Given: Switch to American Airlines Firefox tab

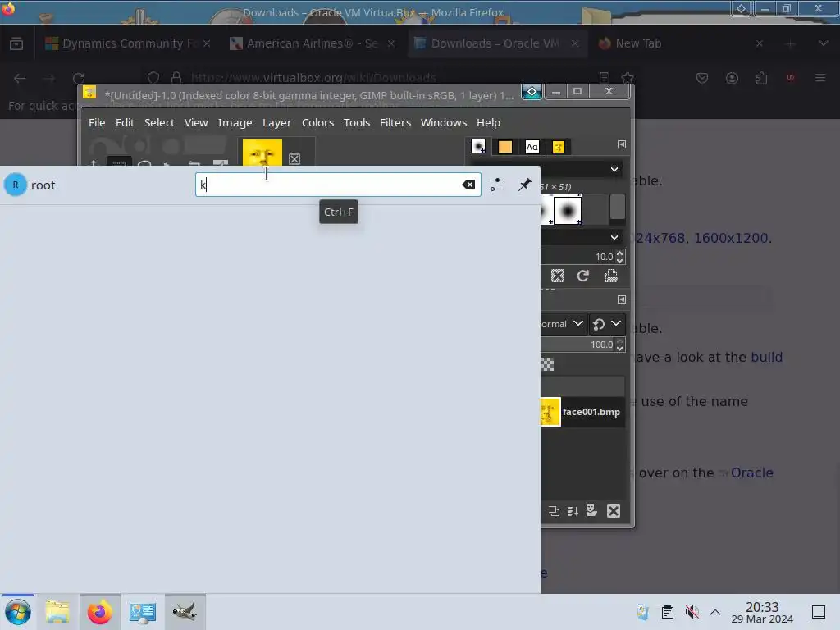Looking at the screenshot, I should [x=312, y=43].
